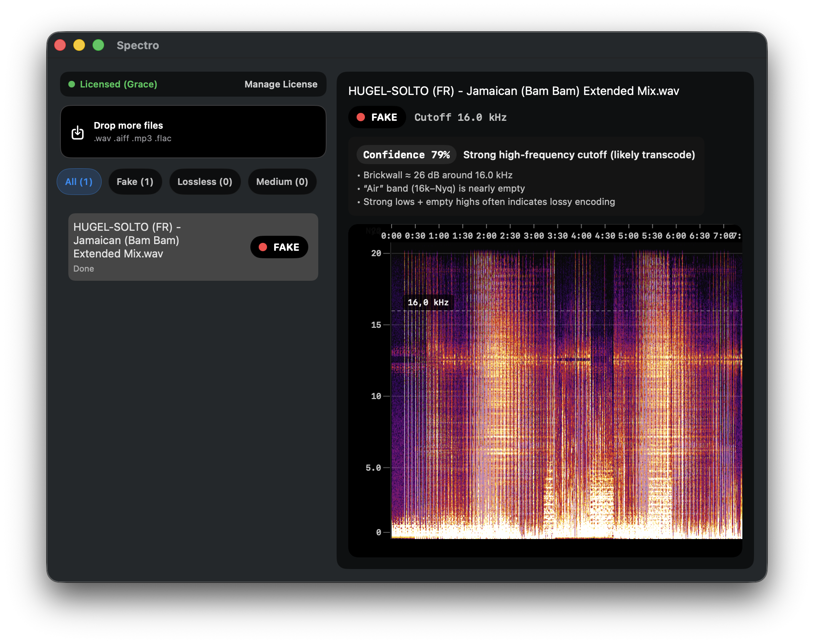Select the All (1) filter tab

pos(79,182)
